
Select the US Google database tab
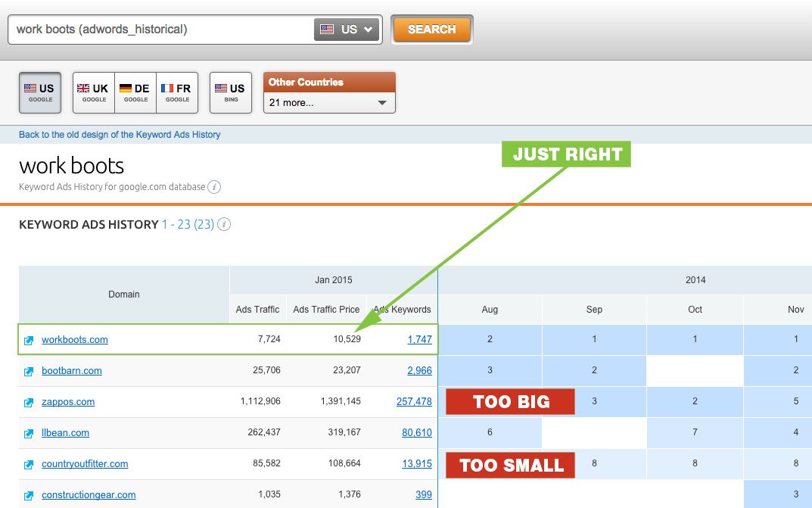pyautogui.click(x=40, y=92)
